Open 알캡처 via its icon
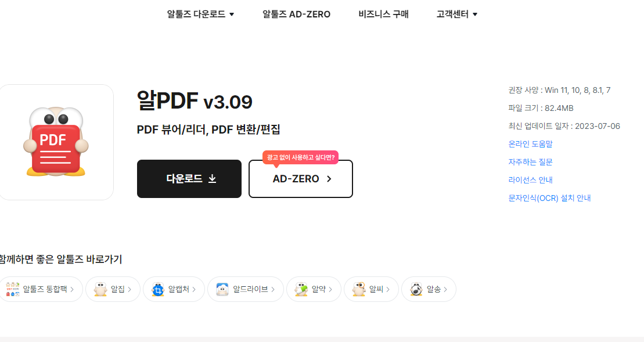The width and height of the screenshot is (644, 342). tap(159, 289)
